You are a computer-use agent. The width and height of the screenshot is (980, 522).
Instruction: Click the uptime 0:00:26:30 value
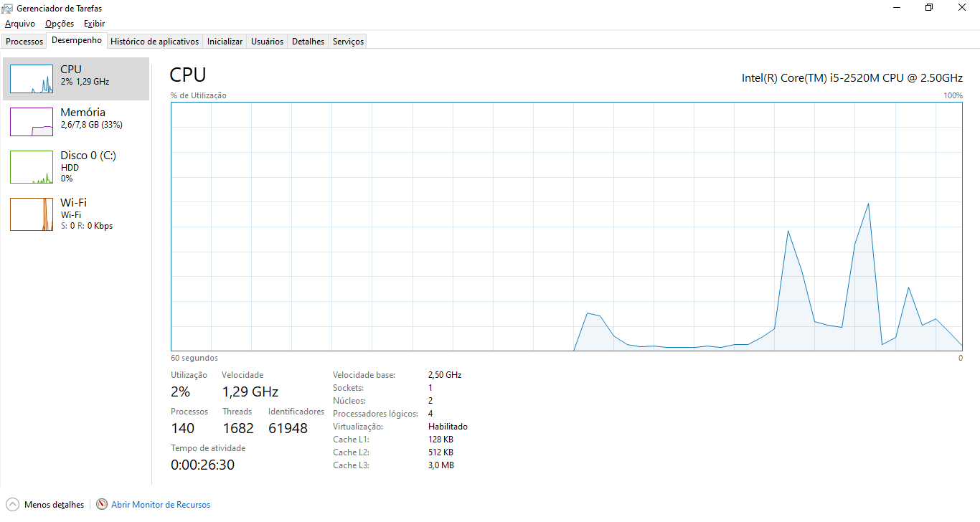[202, 465]
